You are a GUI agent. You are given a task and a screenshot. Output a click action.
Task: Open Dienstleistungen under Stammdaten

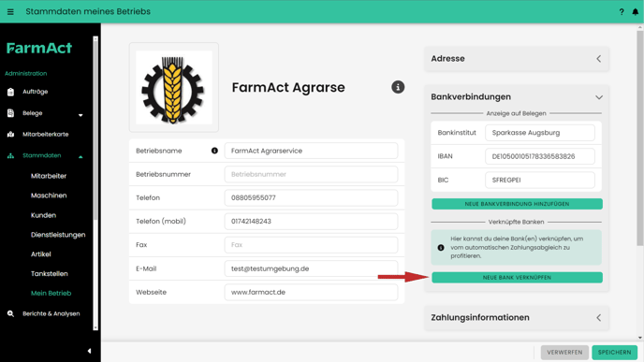pos(58,235)
